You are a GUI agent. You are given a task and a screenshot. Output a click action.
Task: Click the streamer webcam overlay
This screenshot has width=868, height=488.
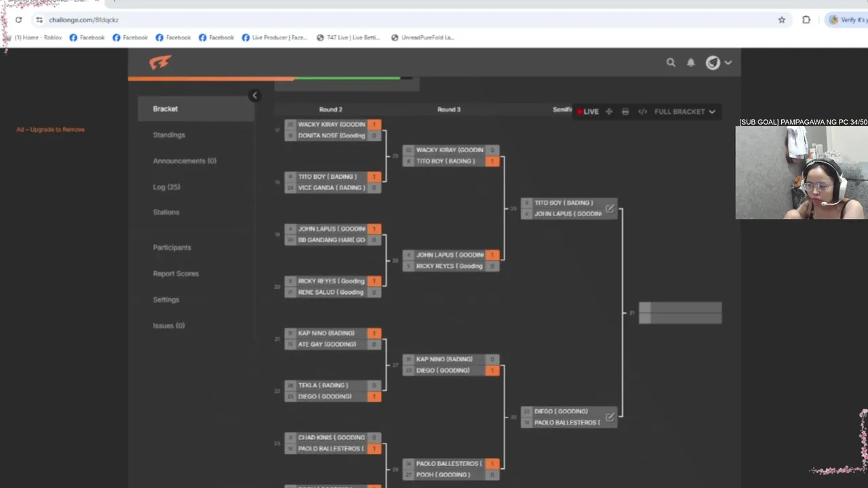coord(802,172)
